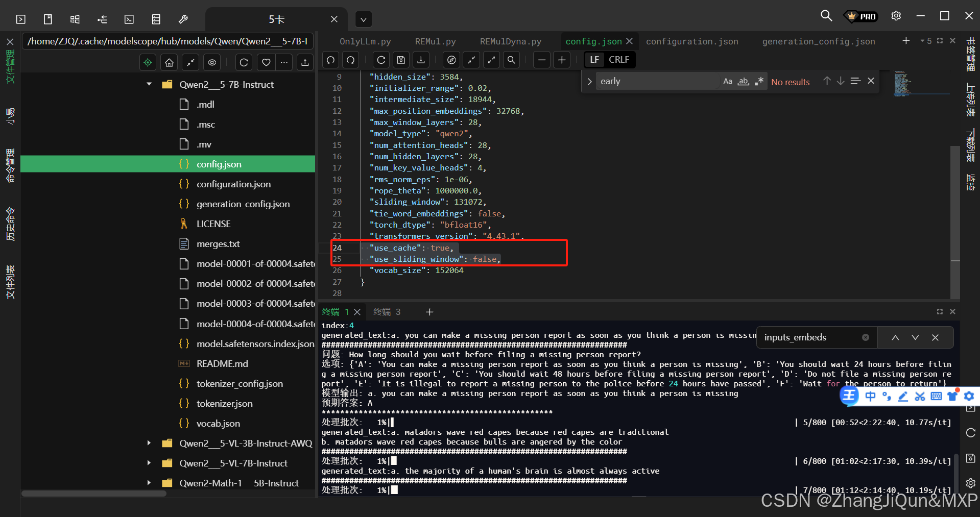The width and height of the screenshot is (980, 517).
Task: Click the bookmark page icon in top toolbar
Action: 48,19
